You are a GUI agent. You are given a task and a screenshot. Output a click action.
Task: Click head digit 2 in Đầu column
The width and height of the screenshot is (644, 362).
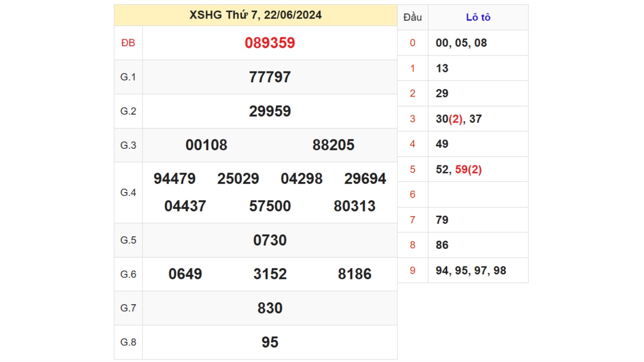point(413,94)
